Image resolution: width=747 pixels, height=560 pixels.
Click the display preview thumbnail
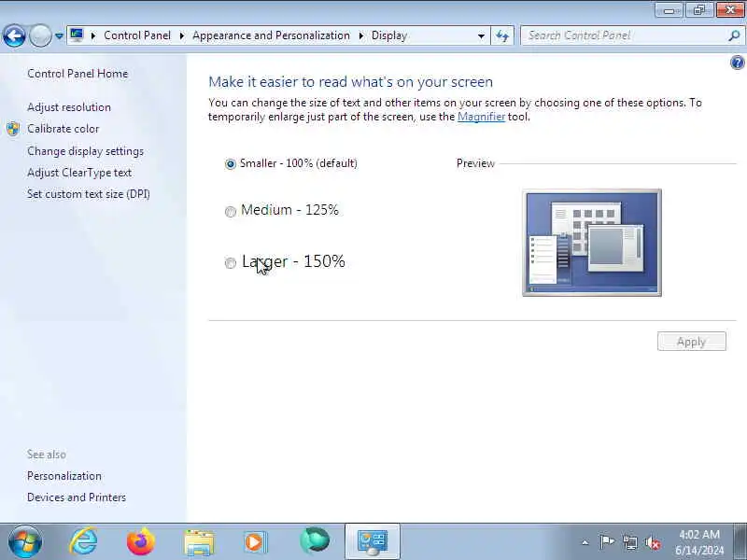point(592,243)
